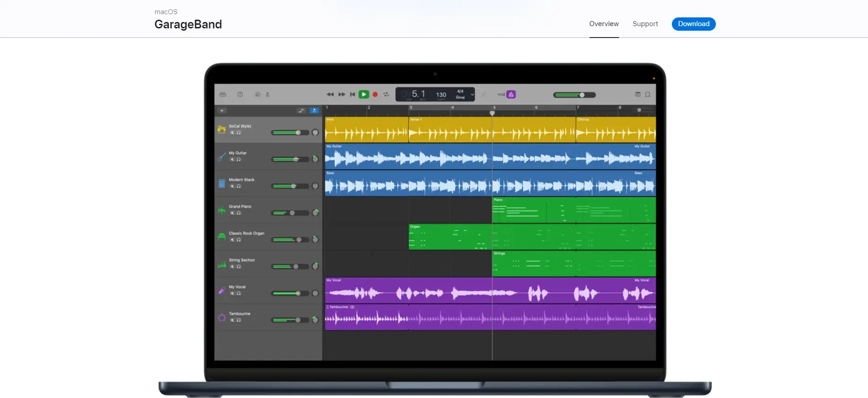Switch to the Overview tab
The height and width of the screenshot is (398, 868).
point(604,24)
